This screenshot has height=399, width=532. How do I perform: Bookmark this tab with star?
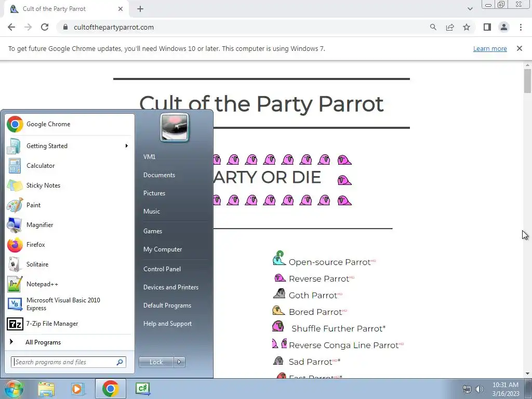pyautogui.click(x=467, y=27)
